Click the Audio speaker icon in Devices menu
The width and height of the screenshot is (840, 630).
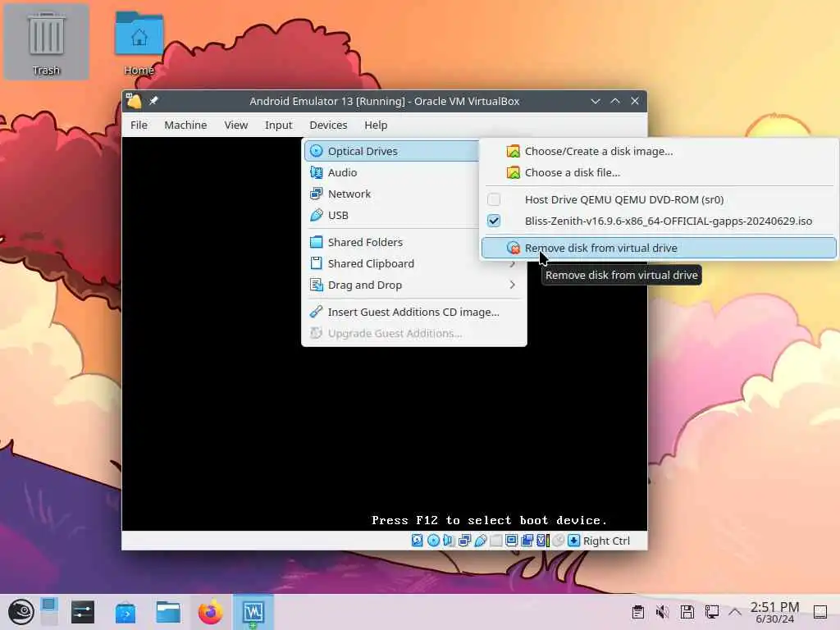point(317,172)
